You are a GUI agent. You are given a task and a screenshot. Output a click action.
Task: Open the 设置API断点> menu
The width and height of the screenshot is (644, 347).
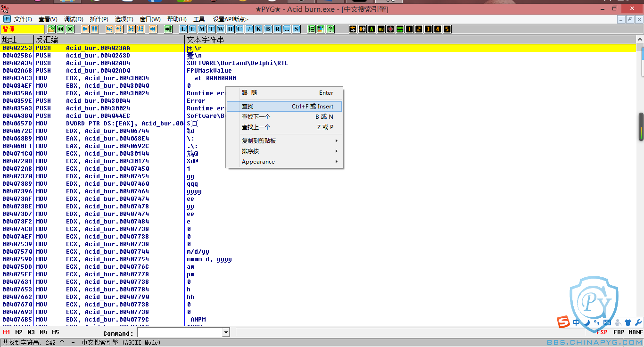coord(231,19)
